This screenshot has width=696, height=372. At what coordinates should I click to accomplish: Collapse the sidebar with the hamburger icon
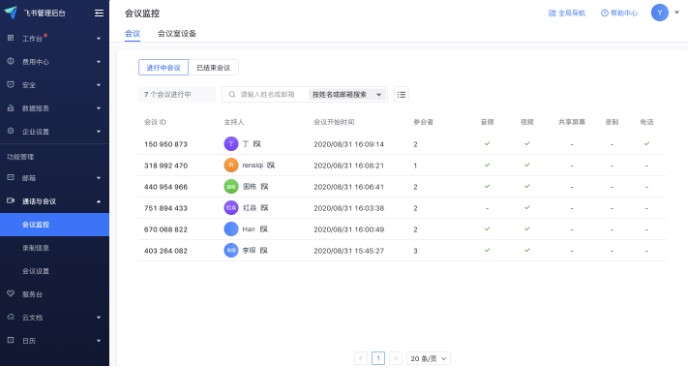point(99,13)
